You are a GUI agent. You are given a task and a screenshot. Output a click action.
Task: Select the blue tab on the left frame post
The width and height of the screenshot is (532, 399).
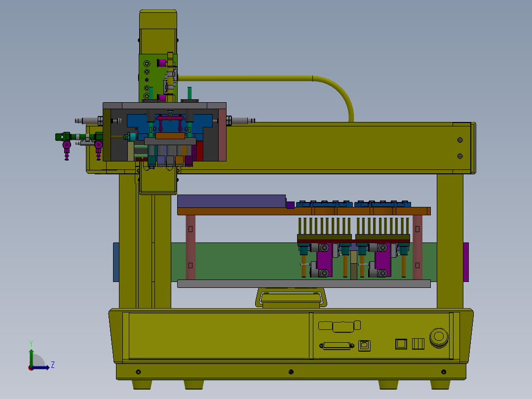[116, 262]
